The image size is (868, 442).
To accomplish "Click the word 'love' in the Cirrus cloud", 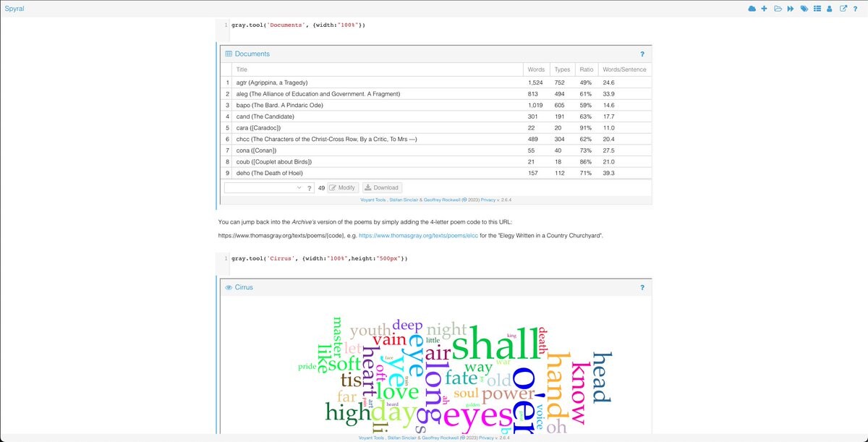I will [x=397, y=391].
